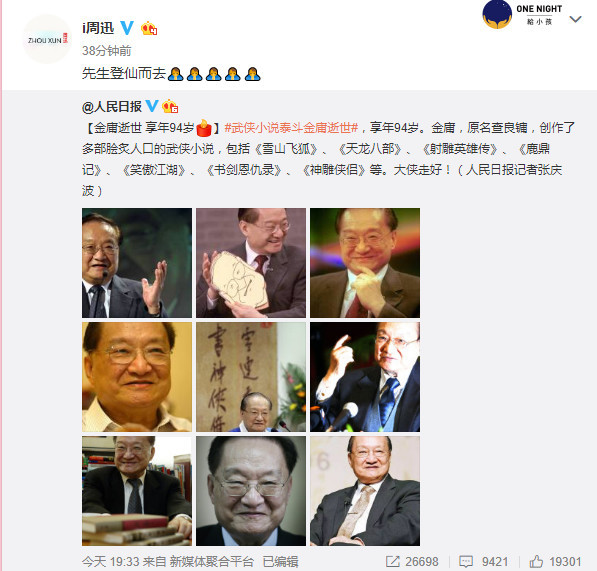Screen dimensions: 597x571
Task: Open the thumbnail with stacked books
Action: click(x=137, y=491)
